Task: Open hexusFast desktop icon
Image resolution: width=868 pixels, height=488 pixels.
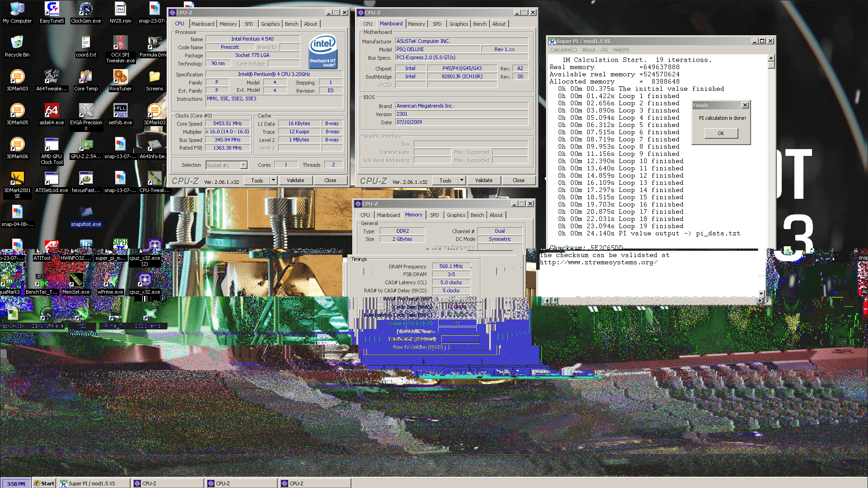Action: point(86,182)
